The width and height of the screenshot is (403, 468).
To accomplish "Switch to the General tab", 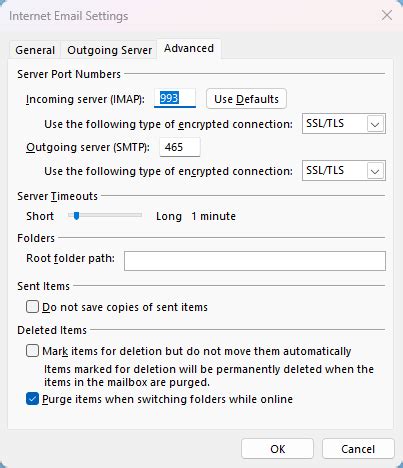I will tap(35, 50).
